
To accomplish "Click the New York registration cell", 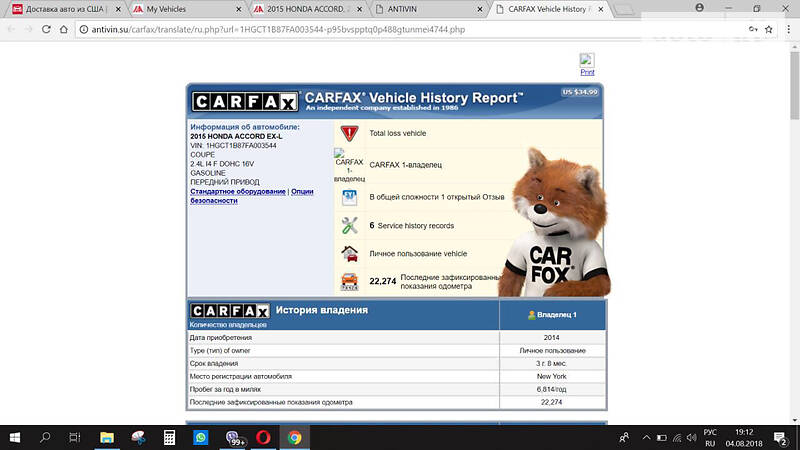I will point(552,377).
